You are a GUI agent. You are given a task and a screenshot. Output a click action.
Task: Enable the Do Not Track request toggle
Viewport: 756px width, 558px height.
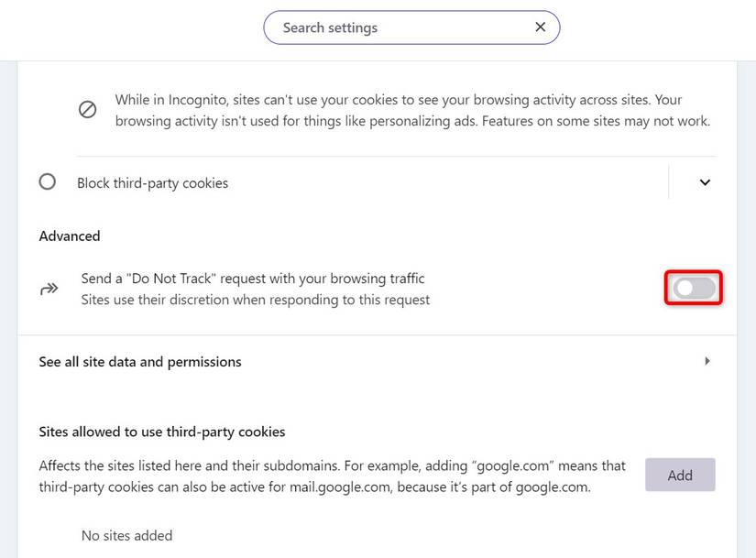pos(693,287)
